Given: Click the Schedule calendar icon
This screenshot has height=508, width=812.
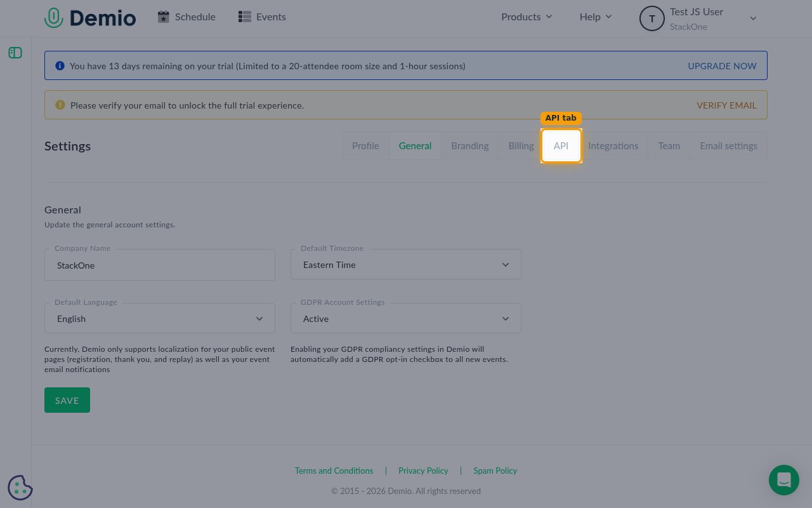Looking at the screenshot, I should 164,17.
